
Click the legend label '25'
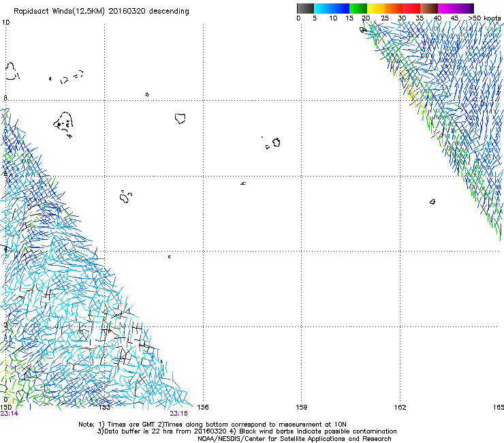pyautogui.click(x=385, y=18)
